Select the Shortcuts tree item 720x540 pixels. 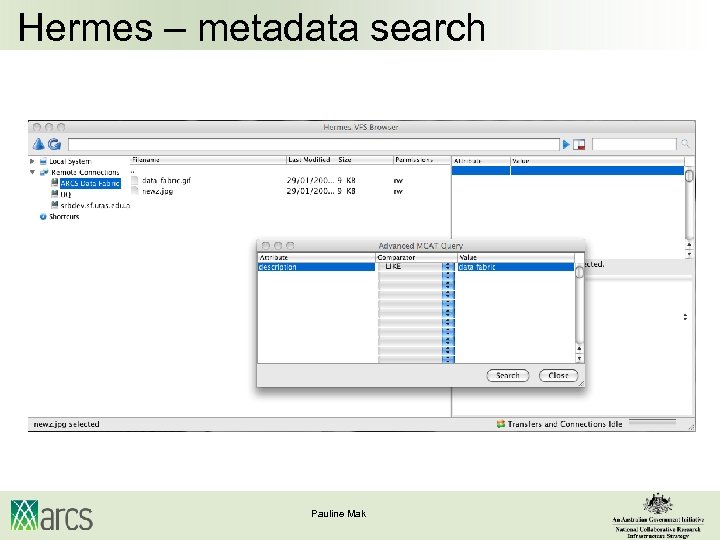64,216
